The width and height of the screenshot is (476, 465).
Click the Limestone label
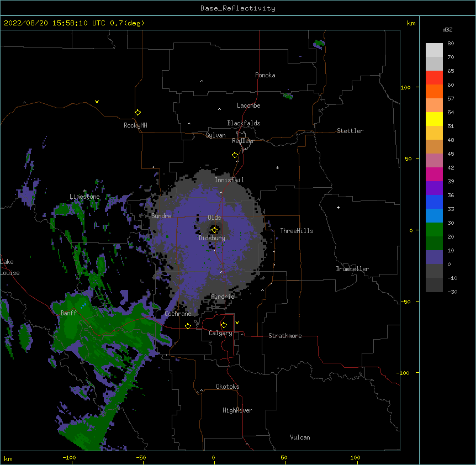[x=84, y=197]
